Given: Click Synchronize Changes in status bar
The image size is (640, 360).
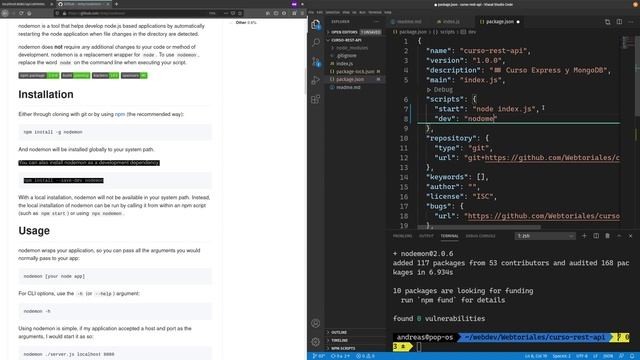Looking at the screenshot, I should coord(340,356).
